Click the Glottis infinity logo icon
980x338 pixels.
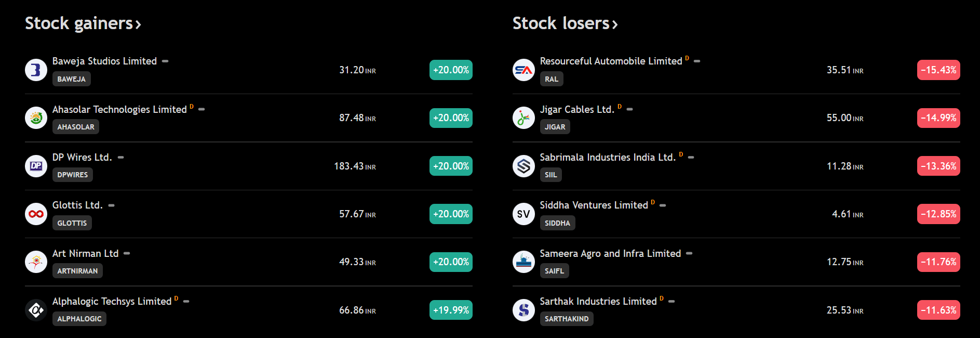(36, 214)
